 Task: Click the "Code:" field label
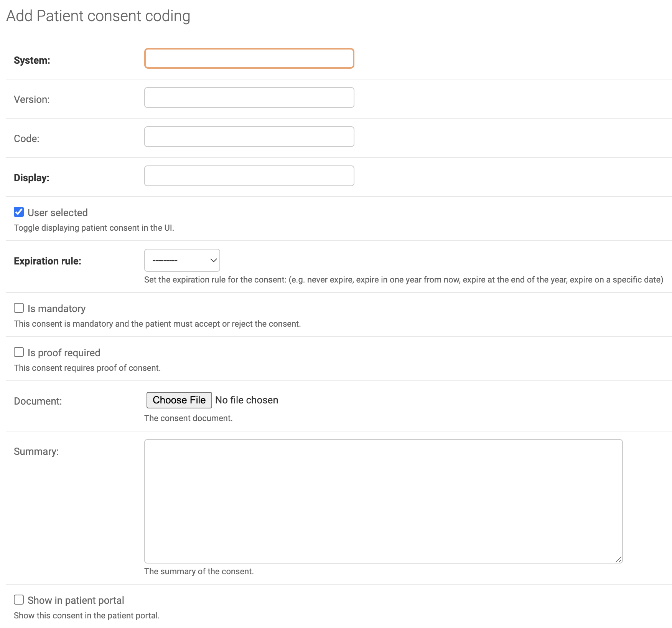26,139
